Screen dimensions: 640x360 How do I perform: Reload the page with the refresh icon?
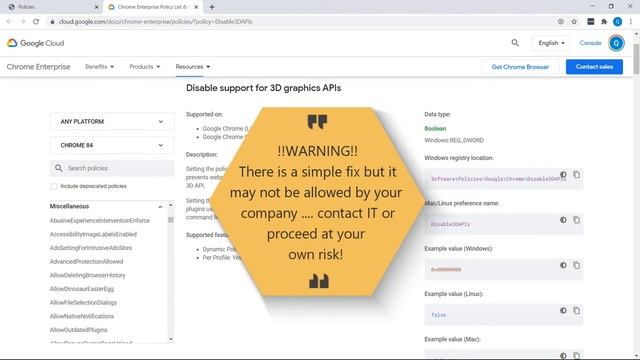pyautogui.click(x=36, y=22)
